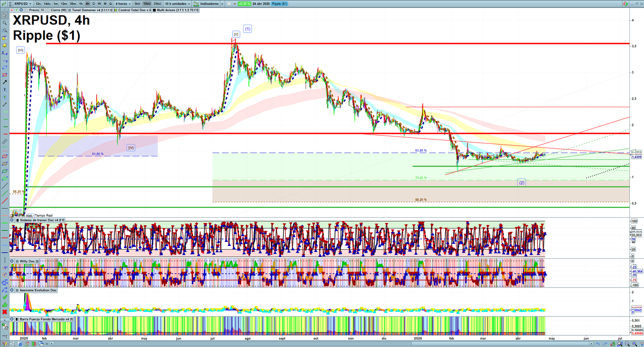
Task: Toggle the Tunel Domenec v4 indicator box
Action: [x=70, y=10]
